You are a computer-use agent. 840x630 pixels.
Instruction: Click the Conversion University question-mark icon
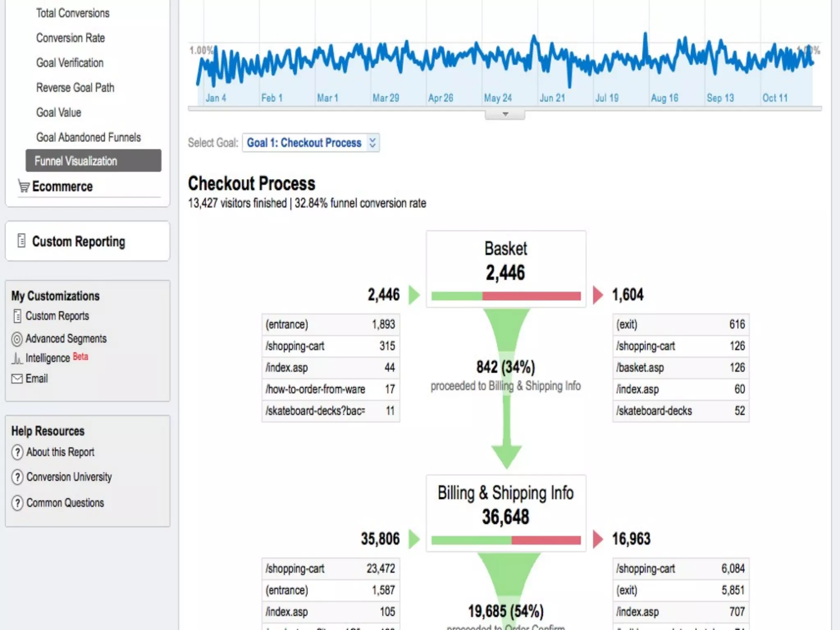[17, 477]
